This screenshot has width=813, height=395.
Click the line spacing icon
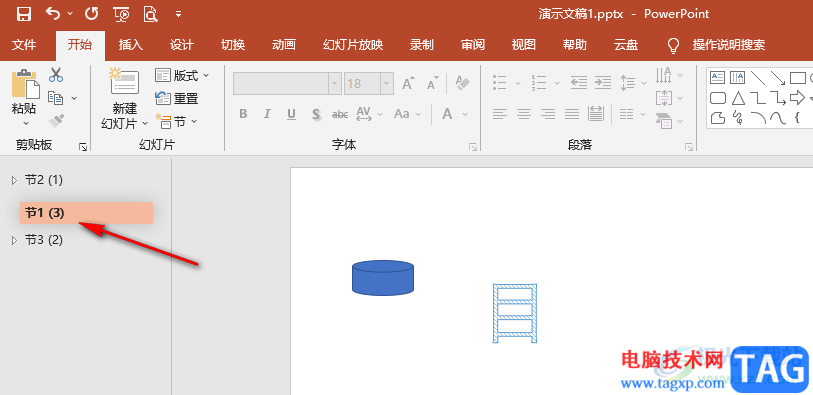pyautogui.click(x=628, y=82)
